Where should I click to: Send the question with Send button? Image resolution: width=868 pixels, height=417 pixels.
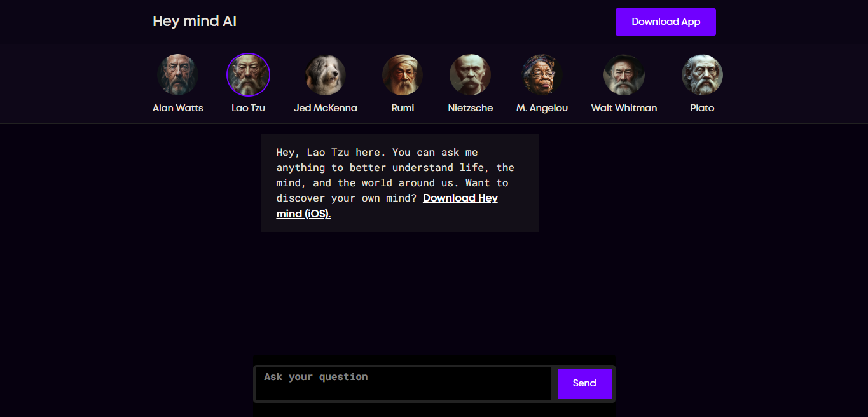click(x=584, y=383)
